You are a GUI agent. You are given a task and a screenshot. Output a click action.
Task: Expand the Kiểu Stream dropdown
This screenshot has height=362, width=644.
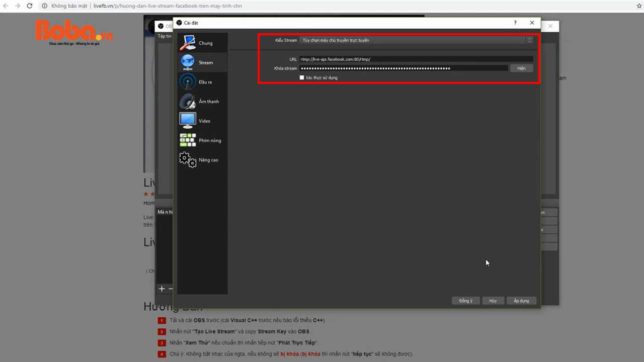coord(416,40)
